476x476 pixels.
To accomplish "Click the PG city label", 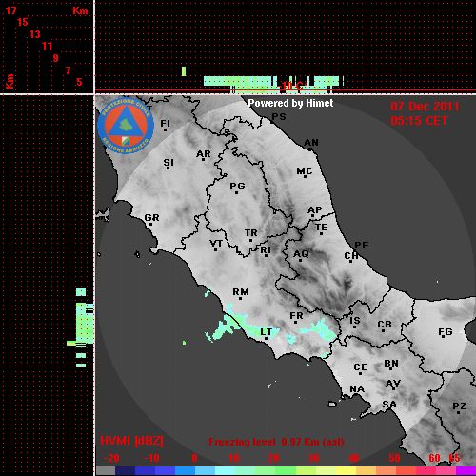I will click(237, 186).
